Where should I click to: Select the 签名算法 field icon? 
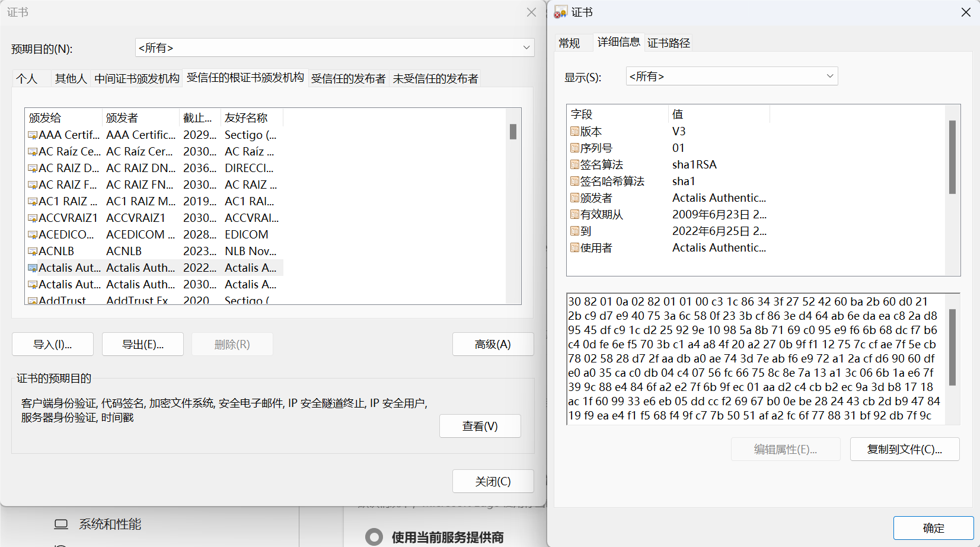point(574,164)
